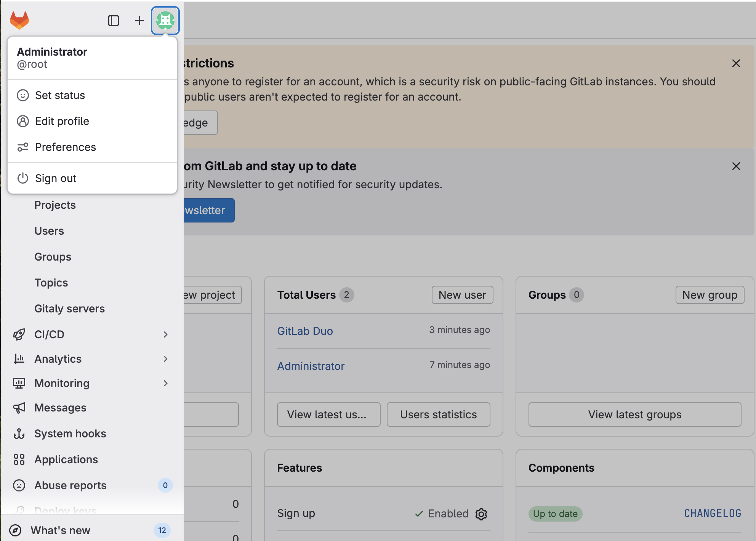Click the Up to date badge
Viewport: 756px width, 541px height.
click(x=556, y=514)
